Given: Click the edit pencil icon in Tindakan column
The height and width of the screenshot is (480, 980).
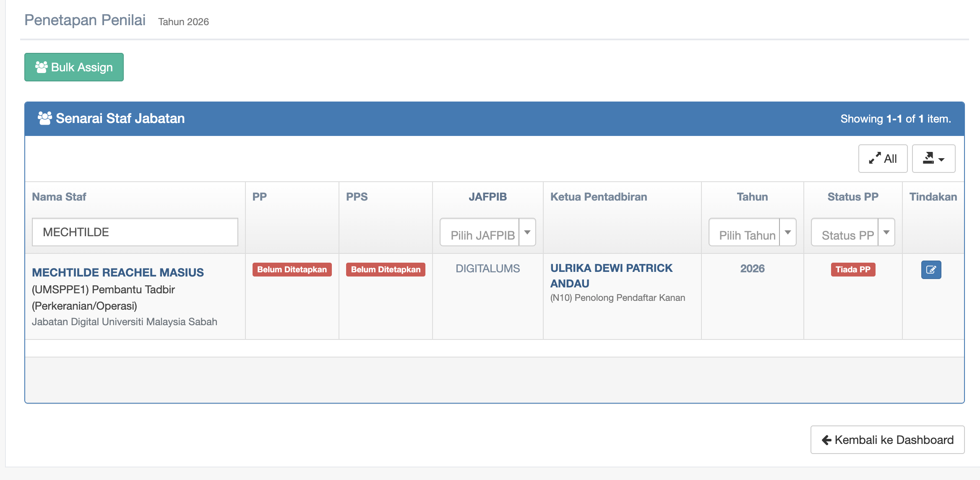Looking at the screenshot, I should click(931, 270).
